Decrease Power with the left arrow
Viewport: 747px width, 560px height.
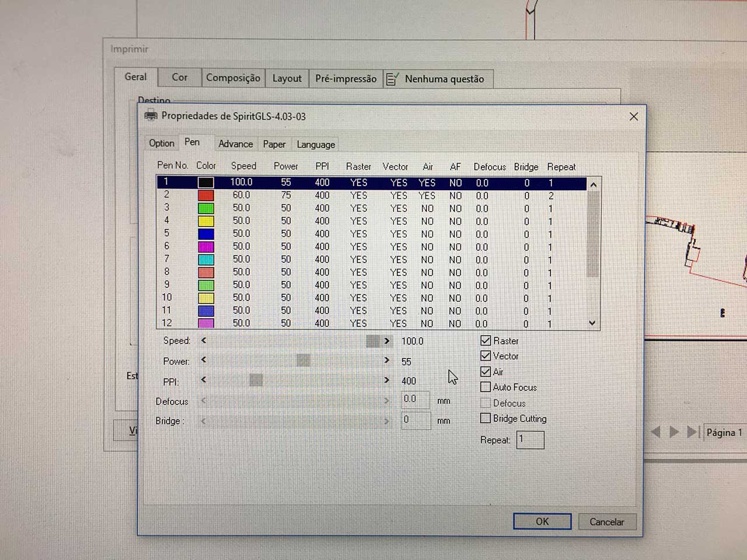[x=204, y=360]
